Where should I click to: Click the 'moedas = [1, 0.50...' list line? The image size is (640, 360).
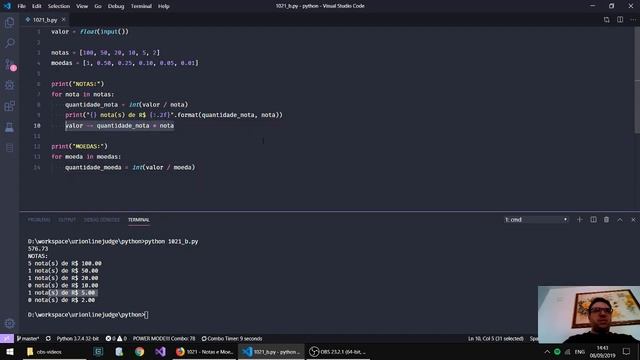point(124,63)
